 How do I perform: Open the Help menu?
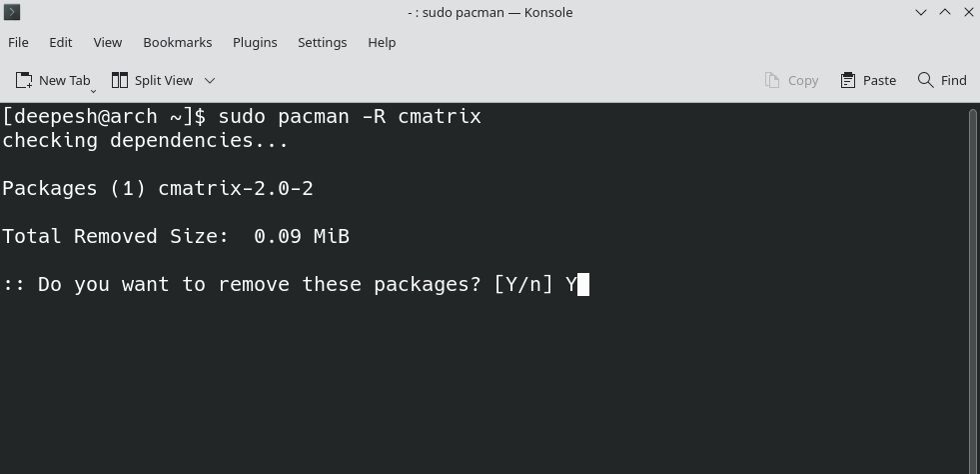382,42
